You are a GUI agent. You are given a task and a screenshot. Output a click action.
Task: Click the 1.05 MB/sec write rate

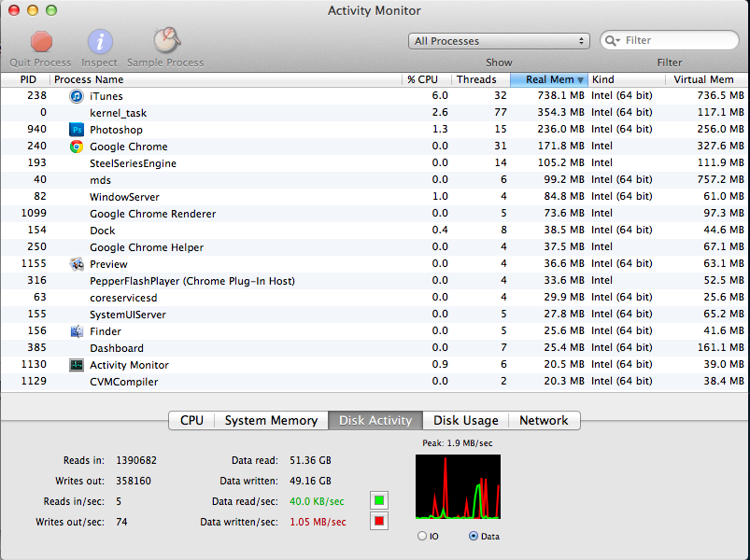[x=318, y=523]
